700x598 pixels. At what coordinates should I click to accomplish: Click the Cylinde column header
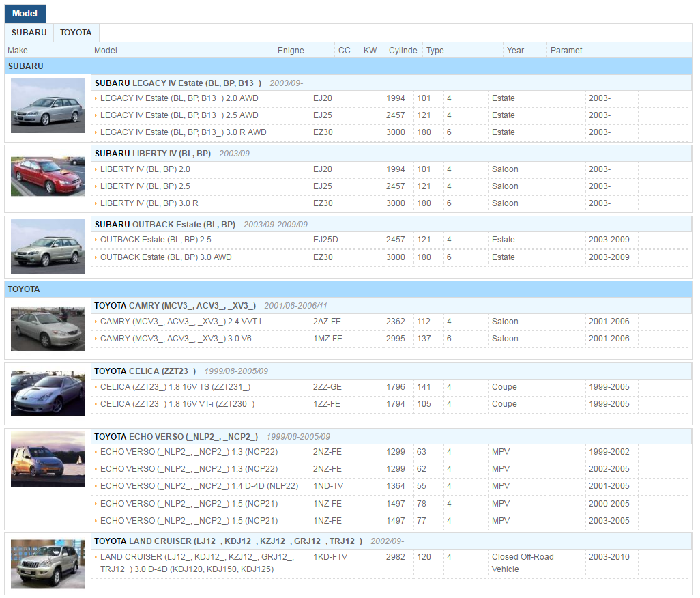coord(403,51)
